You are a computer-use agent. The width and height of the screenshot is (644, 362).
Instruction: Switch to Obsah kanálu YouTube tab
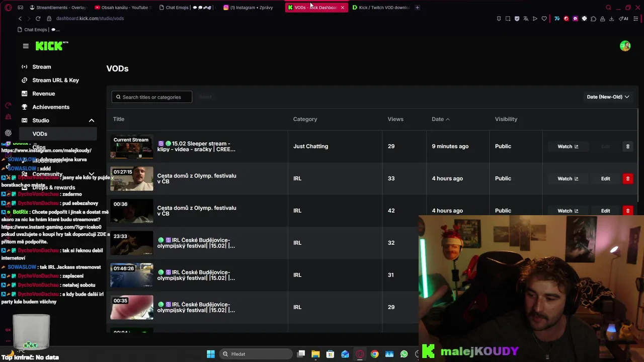tap(123, 8)
